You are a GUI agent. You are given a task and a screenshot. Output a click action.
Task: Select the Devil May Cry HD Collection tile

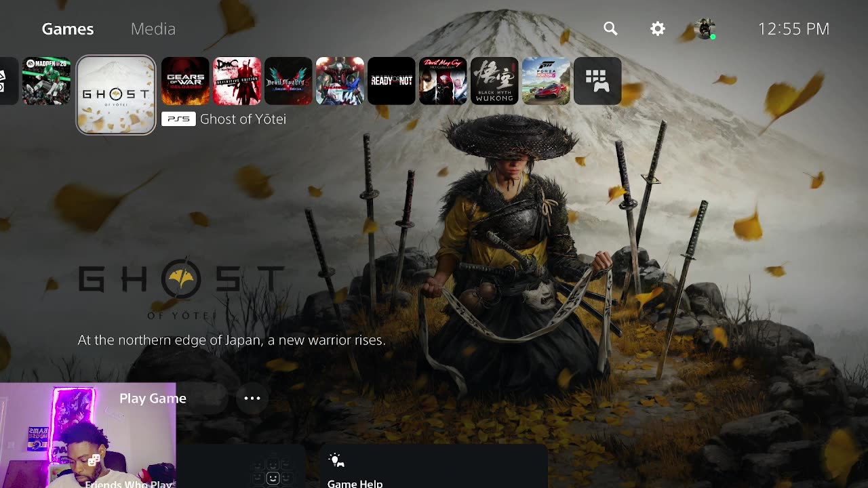(x=443, y=81)
